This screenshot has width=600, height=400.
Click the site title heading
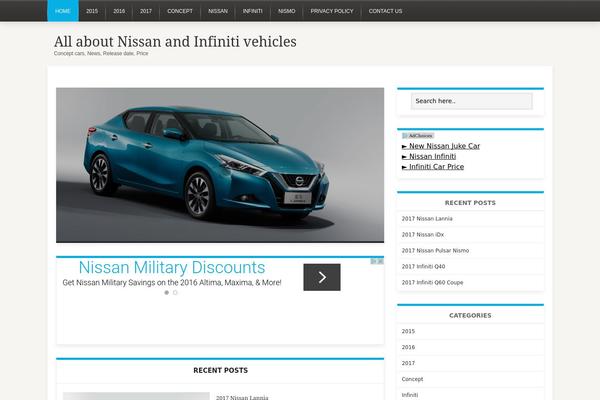175,41
